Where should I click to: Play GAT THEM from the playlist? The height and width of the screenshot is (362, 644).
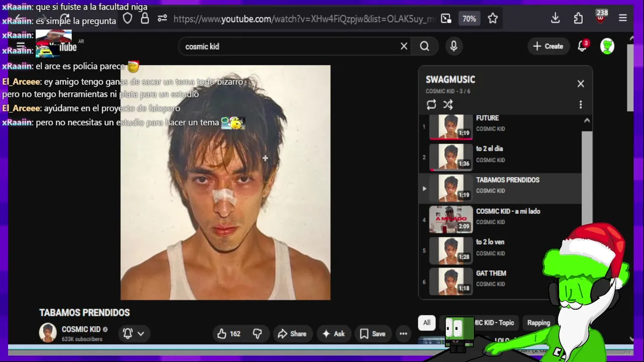pyautogui.click(x=500, y=282)
